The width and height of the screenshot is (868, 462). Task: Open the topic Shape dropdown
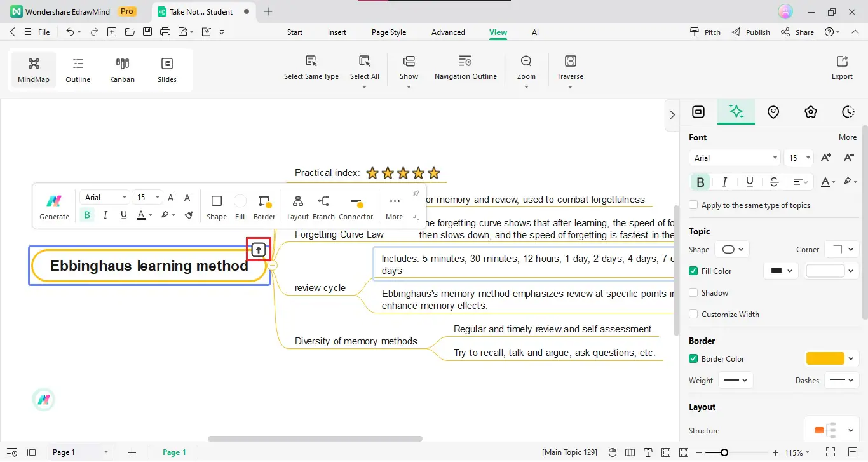click(x=732, y=249)
